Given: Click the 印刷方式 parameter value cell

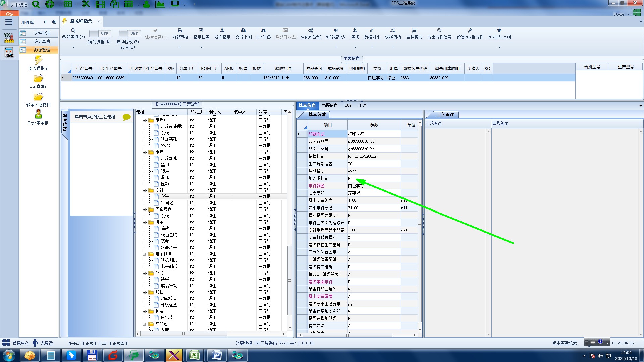Looking at the screenshot, I should click(x=374, y=134).
